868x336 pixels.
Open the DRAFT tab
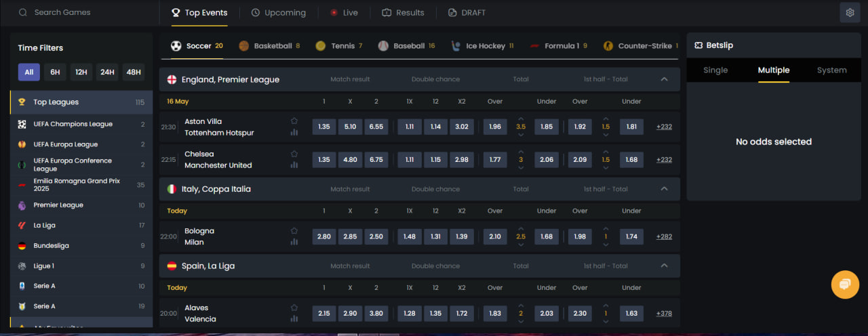pyautogui.click(x=467, y=12)
